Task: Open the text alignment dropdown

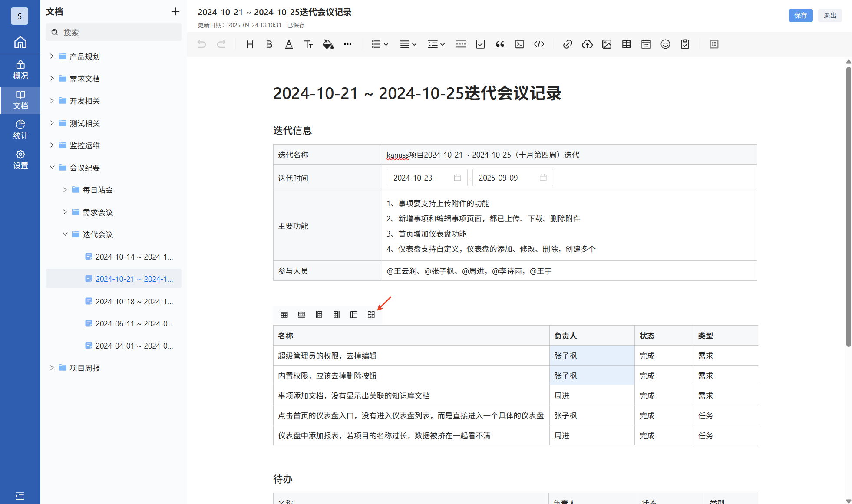Action: pos(408,44)
